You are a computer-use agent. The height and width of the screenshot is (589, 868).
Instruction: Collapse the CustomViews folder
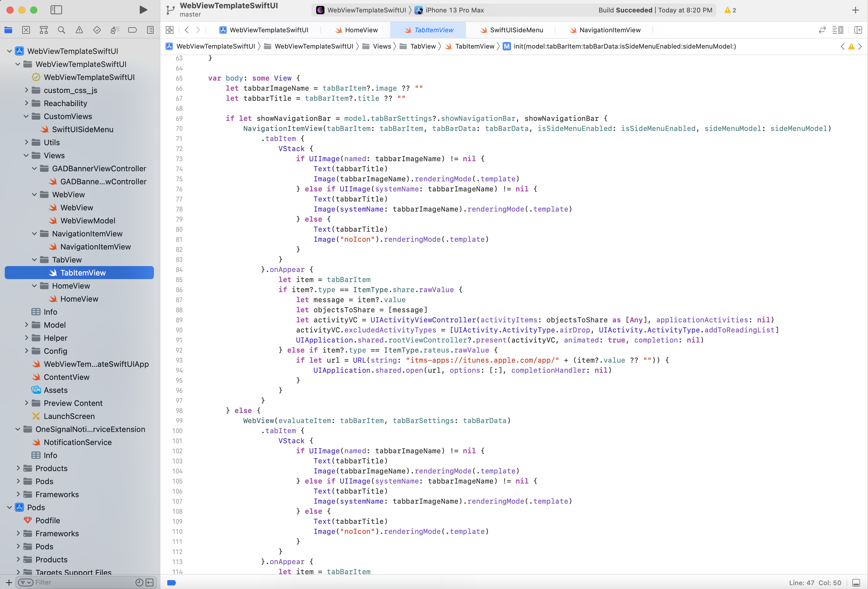click(26, 116)
